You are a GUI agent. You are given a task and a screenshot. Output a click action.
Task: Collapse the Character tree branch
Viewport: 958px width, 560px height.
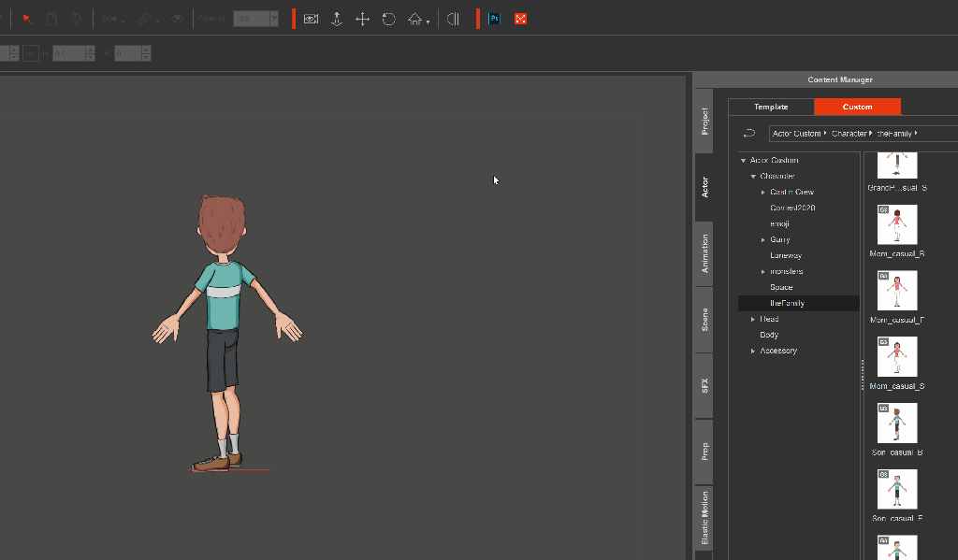pos(753,176)
